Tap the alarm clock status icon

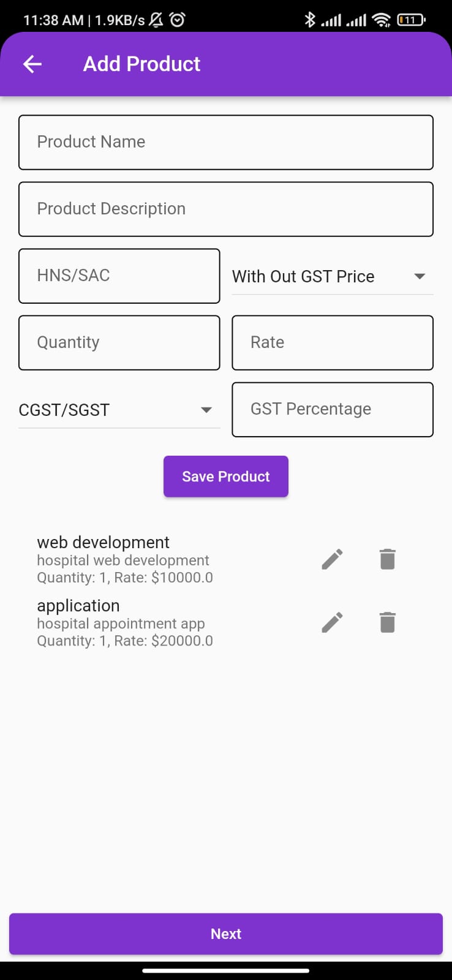pos(177,20)
